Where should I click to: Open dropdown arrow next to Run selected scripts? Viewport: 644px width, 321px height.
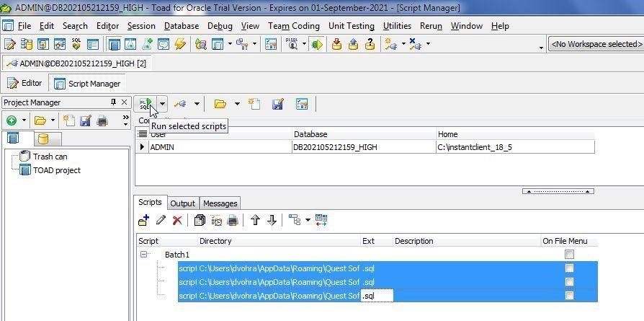(x=163, y=104)
